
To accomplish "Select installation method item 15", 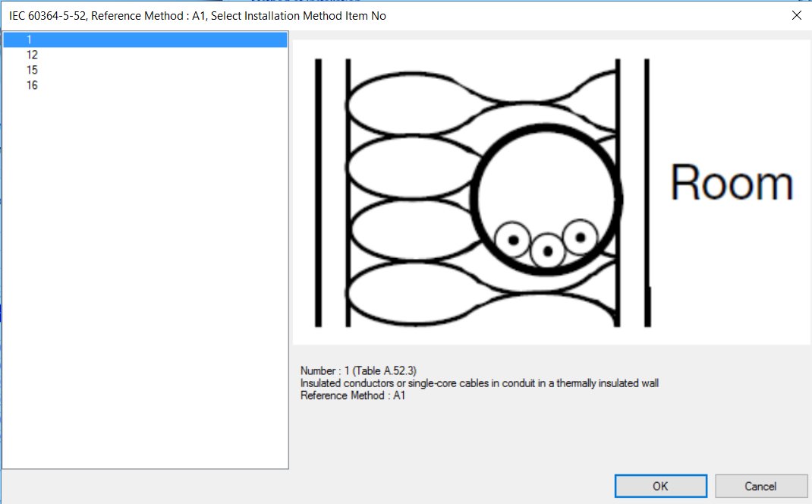I will pyautogui.click(x=30, y=70).
